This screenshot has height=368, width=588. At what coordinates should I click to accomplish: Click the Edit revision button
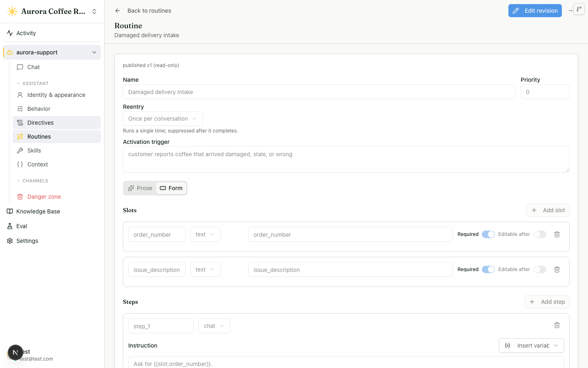click(535, 11)
